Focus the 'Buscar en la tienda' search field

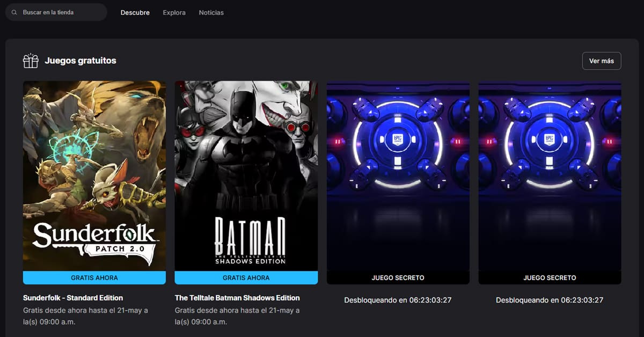[x=56, y=12]
